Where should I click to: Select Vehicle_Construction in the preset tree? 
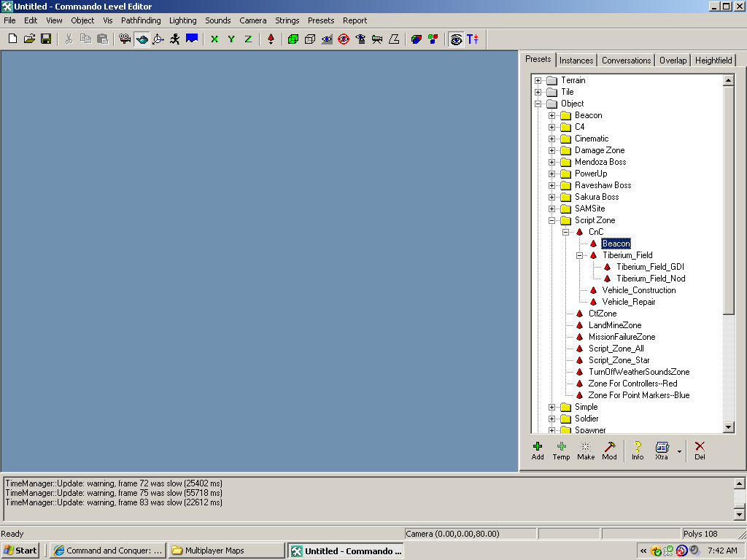pos(638,290)
